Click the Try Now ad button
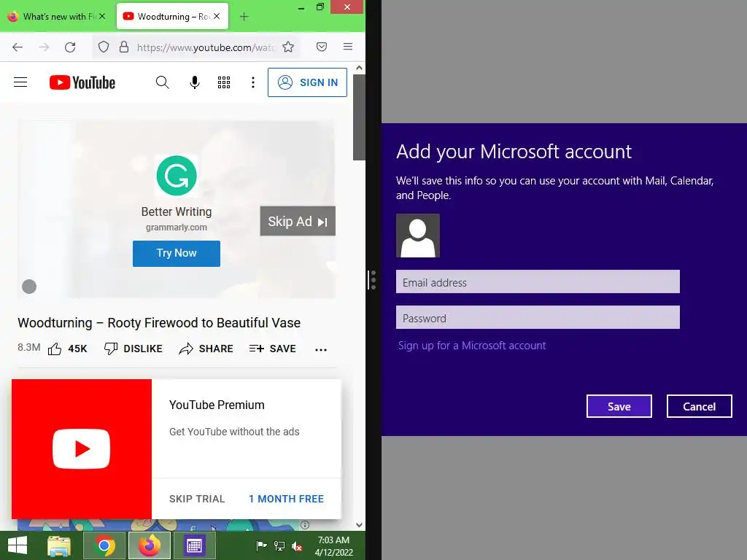The image size is (747, 560). [x=177, y=253]
